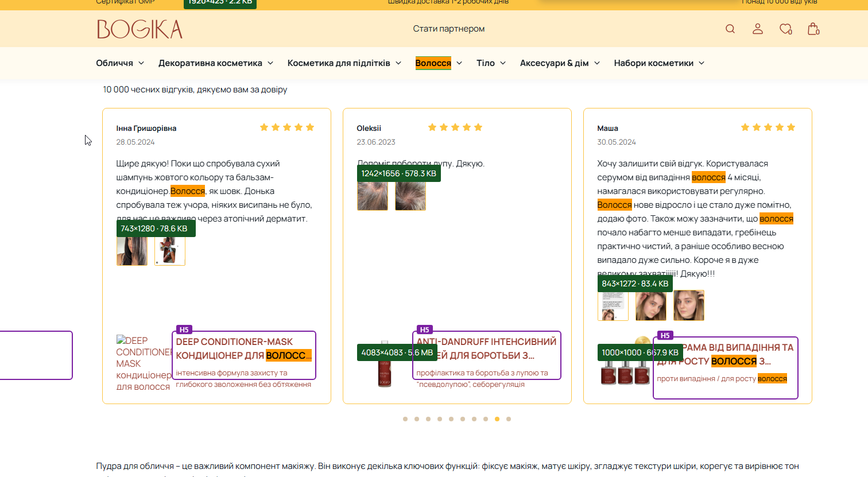Expand the chevron beside Тіло
The height and width of the screenshot is (477, 868).
click(503, 63)
